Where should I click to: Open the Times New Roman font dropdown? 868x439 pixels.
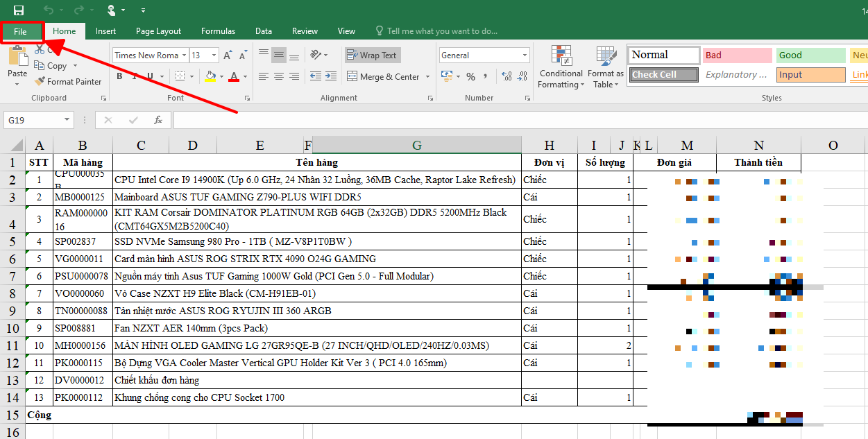pos(184,55)
